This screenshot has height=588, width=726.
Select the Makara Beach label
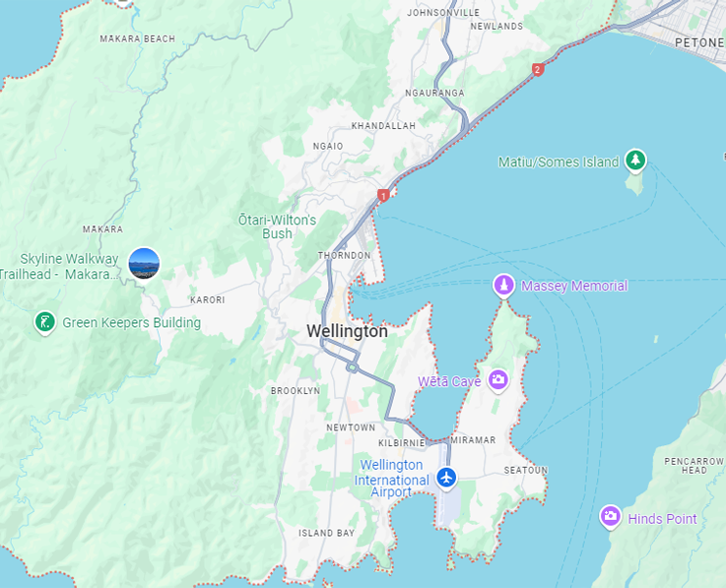pos(138,38)
